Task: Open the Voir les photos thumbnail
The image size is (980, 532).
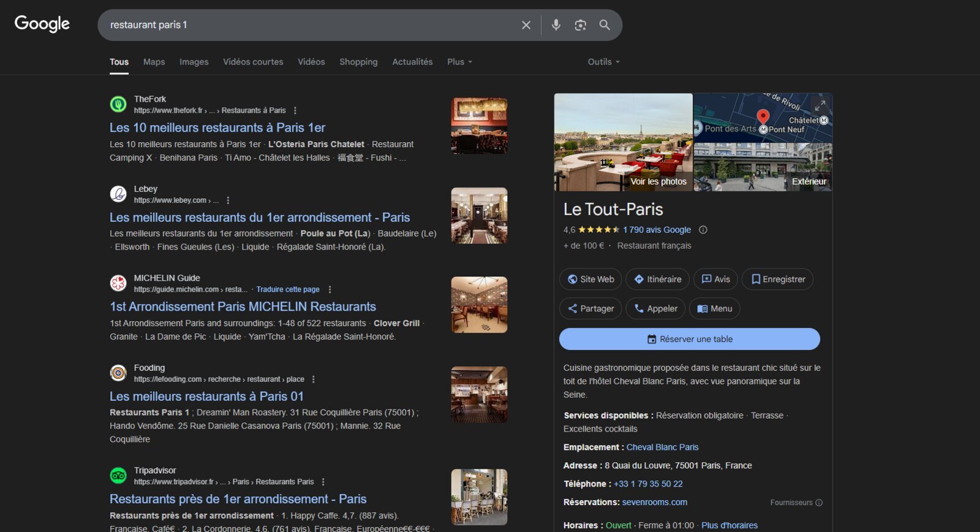Action: pyautogui.click(x=624, y=142)
